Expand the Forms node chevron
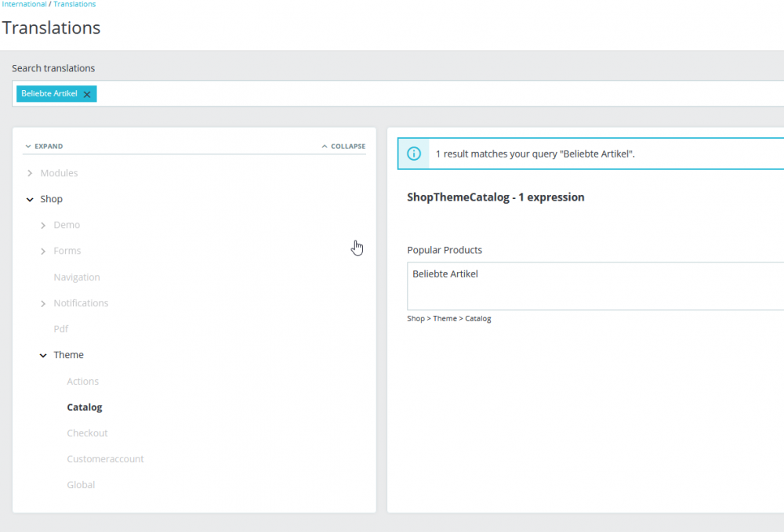 click(x=43, y=252)
